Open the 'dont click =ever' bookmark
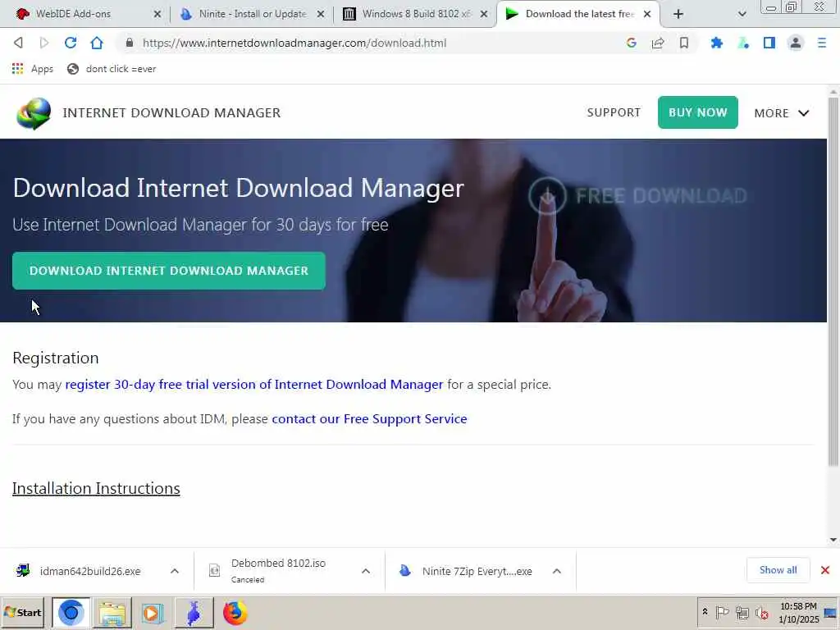This screenshot has width=840, height=630. (112, 69)
